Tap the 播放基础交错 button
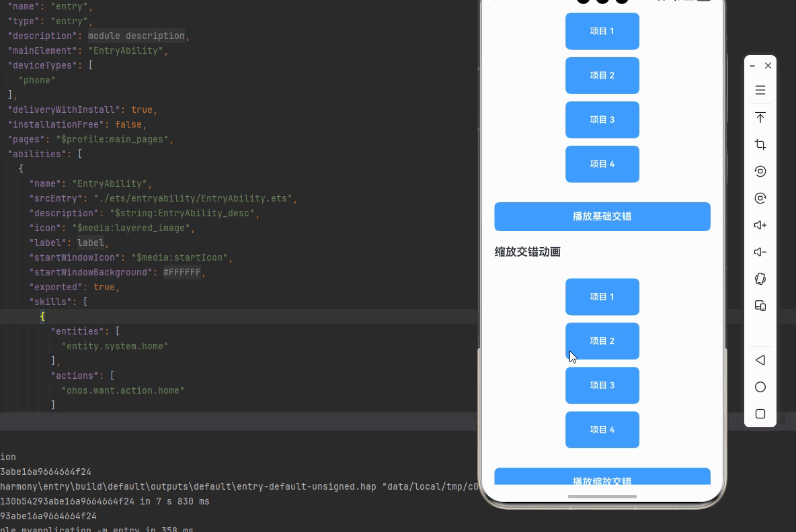 [x=602, y=216]
